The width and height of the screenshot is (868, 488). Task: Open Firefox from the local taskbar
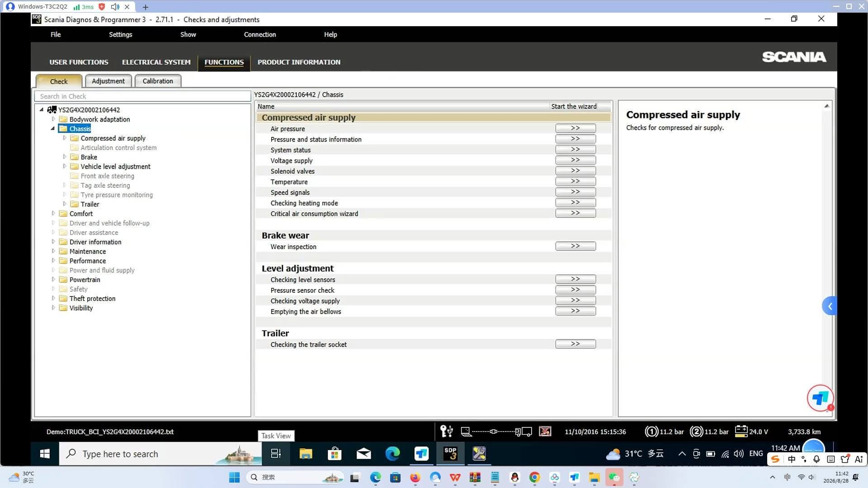(415, 477)
